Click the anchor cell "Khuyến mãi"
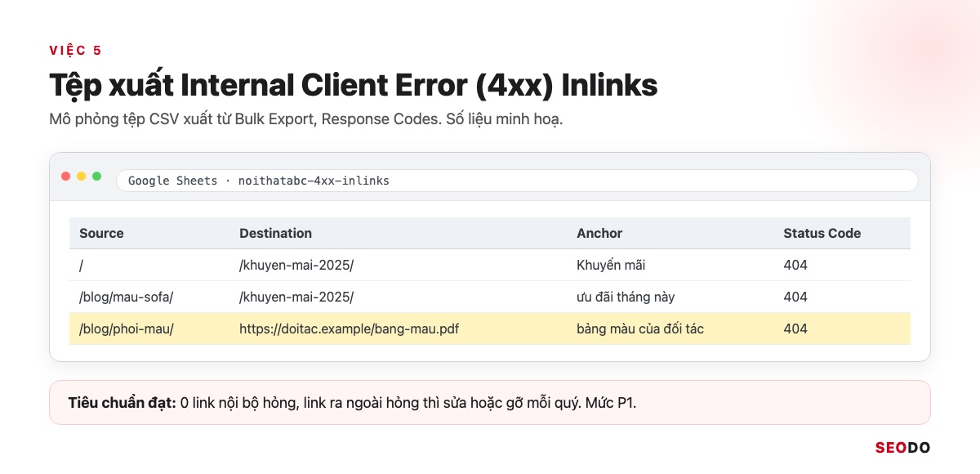The image size is (980, 474). coord(612,265)
